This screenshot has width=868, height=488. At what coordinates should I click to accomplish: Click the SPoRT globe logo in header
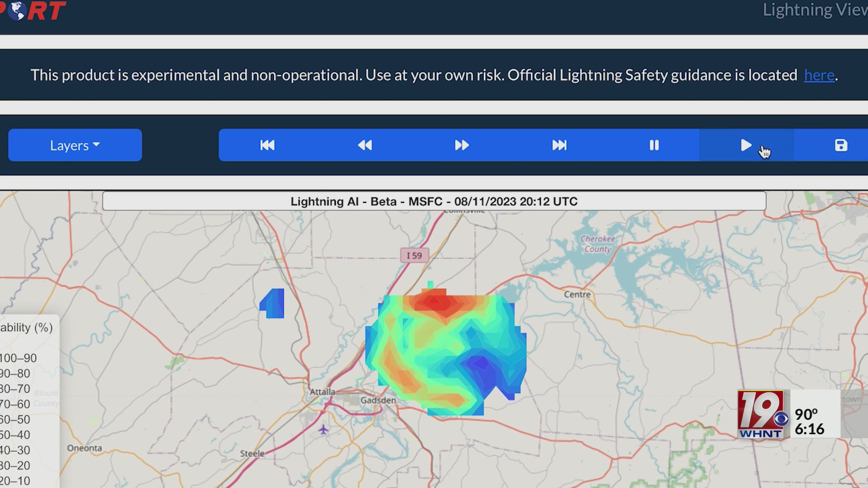(18, 10)
